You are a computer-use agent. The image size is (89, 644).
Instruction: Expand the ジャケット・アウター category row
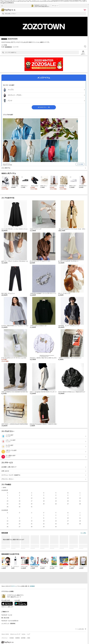coord(44,95)
